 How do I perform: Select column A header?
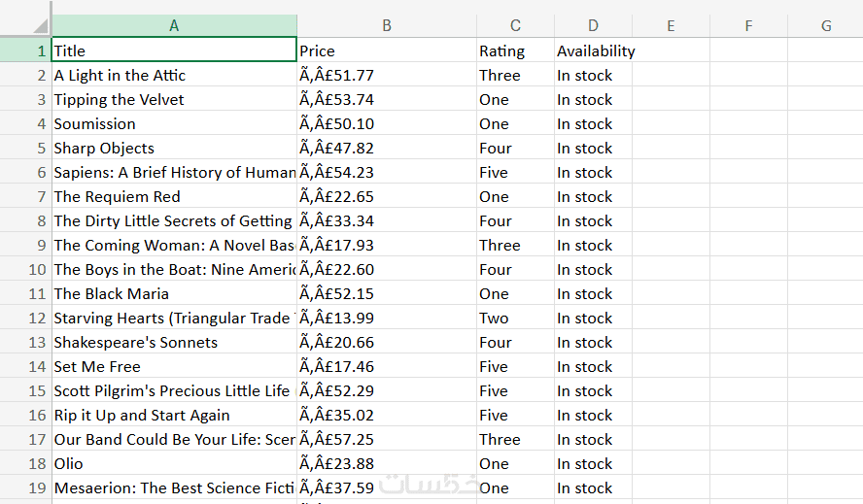pyautogui.click(x=174, y=26)
